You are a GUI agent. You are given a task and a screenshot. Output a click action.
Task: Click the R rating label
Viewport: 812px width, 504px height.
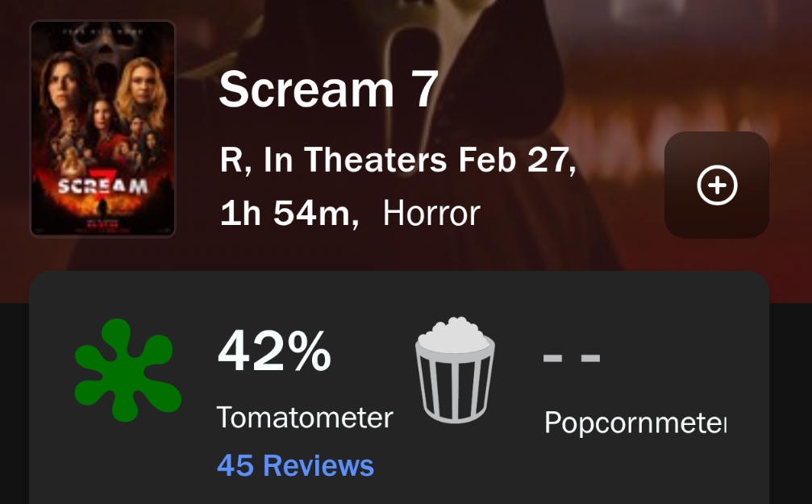click(x=231, y=160)
